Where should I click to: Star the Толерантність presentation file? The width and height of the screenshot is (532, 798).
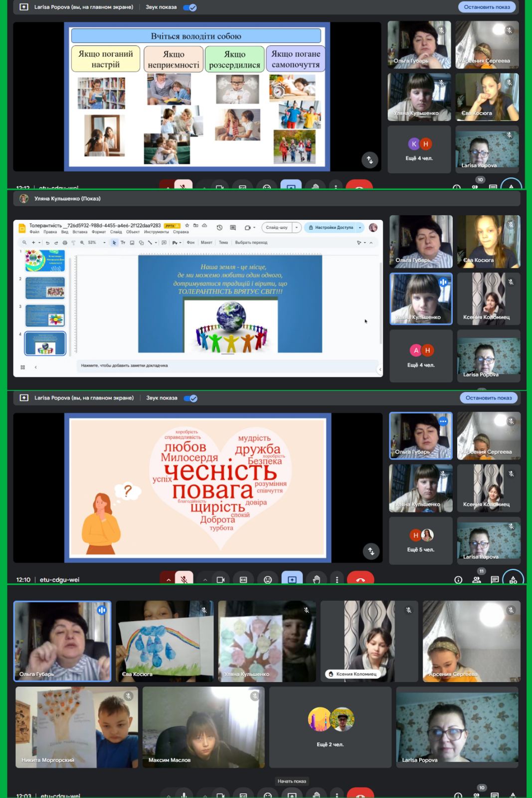pyautogui.click(x=187, y=226)
